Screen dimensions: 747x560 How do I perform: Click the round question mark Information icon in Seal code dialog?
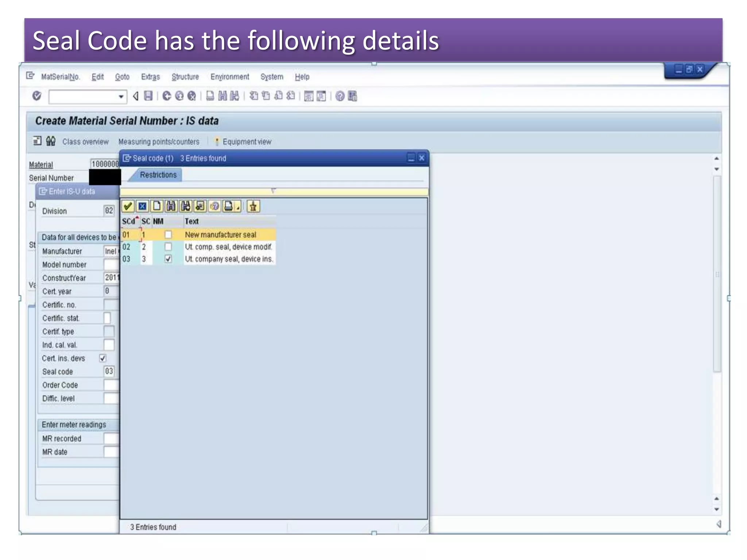coord(214,206)
